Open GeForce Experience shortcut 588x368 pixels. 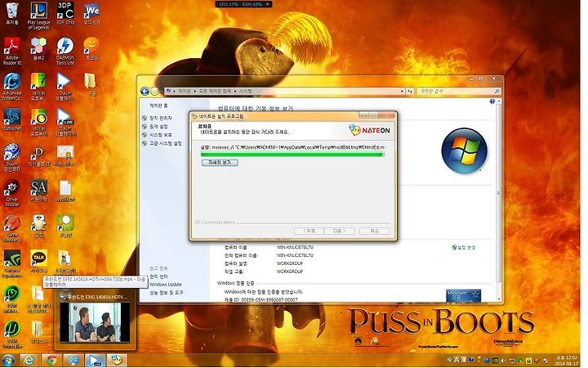coord(12,263)
